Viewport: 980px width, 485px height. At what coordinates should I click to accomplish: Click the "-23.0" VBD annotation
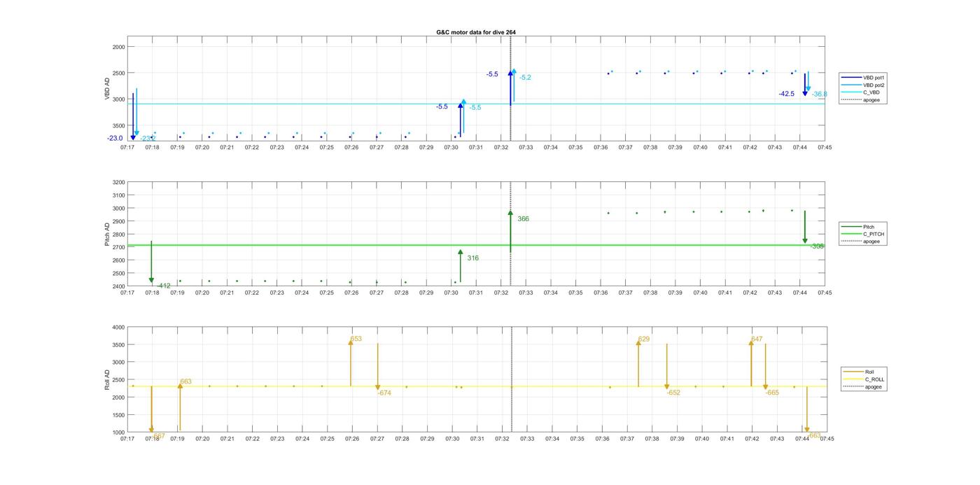115,139
